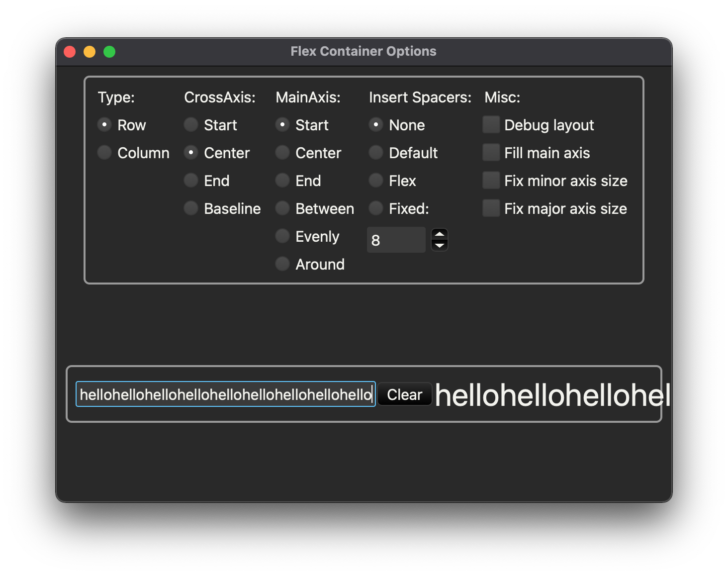Click inside the hello text input field

click(x=225, y=394)
